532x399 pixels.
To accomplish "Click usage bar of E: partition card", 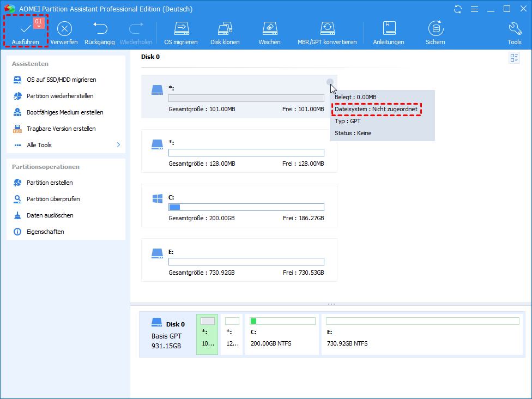I will pyautogui.click(x=246, y=262).
